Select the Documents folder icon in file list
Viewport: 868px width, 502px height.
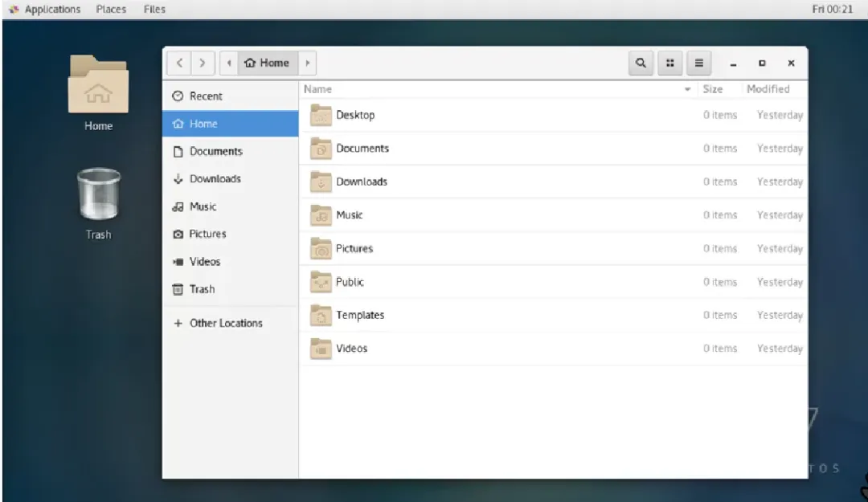click(x=321, y=149)
